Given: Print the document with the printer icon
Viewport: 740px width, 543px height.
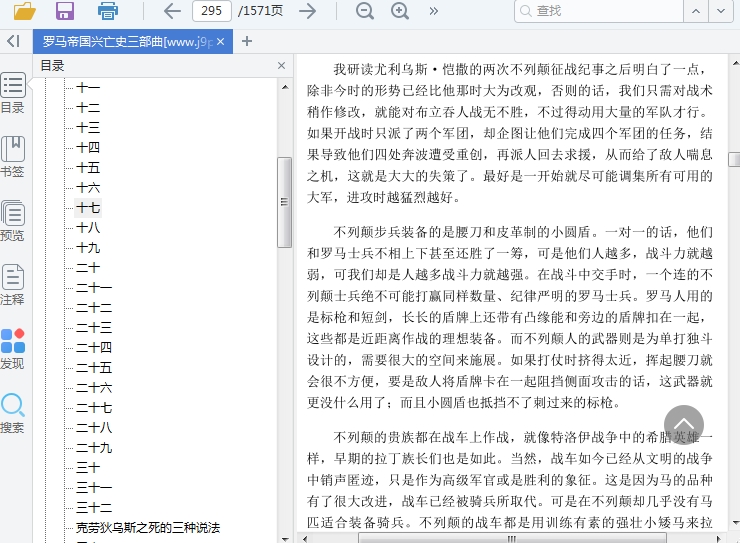Looking at the screenshot, I should 108,11.
